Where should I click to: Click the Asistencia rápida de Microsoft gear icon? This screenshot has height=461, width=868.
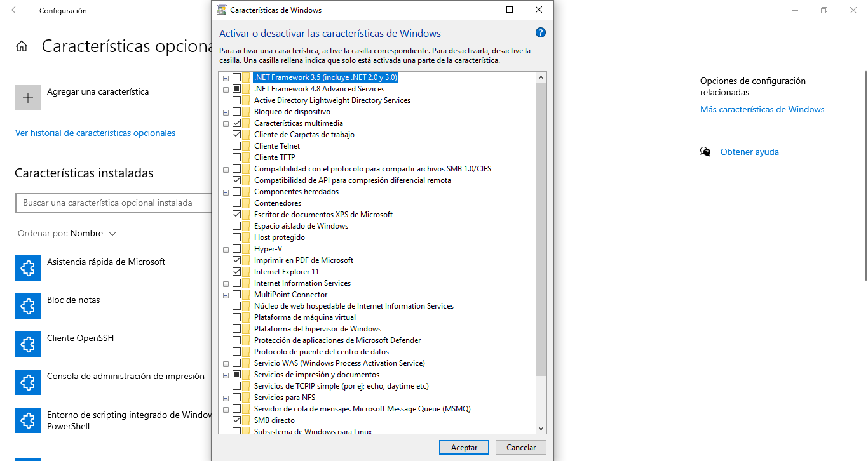pyautogui.click(x=28, y=268)
